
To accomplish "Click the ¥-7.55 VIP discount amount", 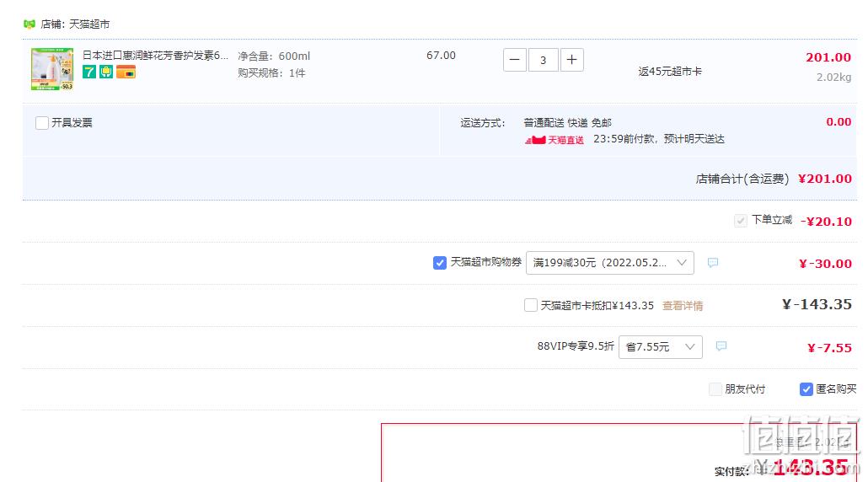I will point(830,347).
